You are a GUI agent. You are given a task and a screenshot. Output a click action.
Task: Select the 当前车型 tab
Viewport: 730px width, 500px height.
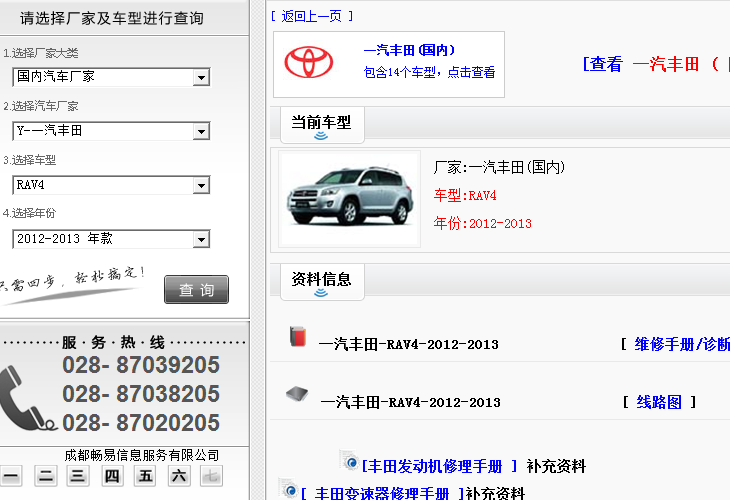pyautogui.click(x=321, y=124)
